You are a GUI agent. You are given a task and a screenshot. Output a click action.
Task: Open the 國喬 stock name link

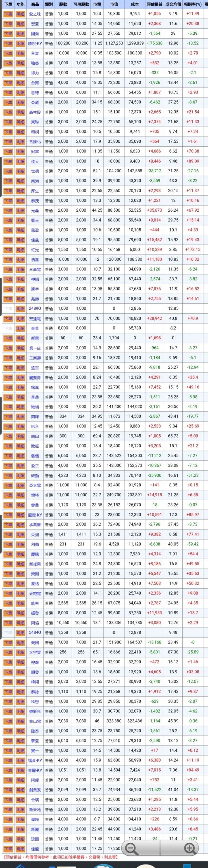(35, 34)
